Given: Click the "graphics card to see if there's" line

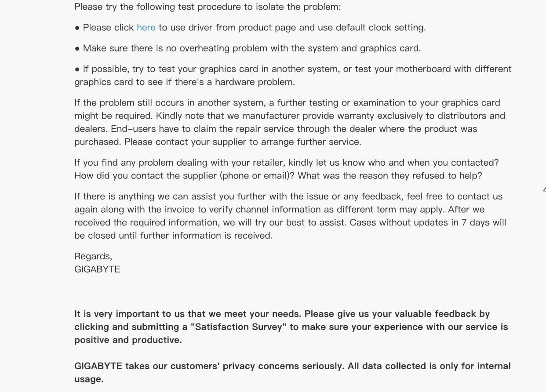Looking at the screenshot, I should coord(185,82).
